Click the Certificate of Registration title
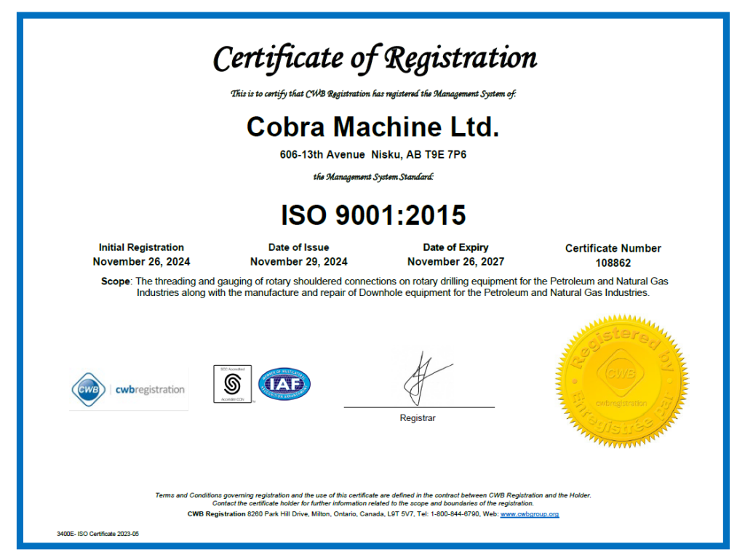Image resolution: width=745 pixels, height=560 pixels. click(x=375, y=59)
